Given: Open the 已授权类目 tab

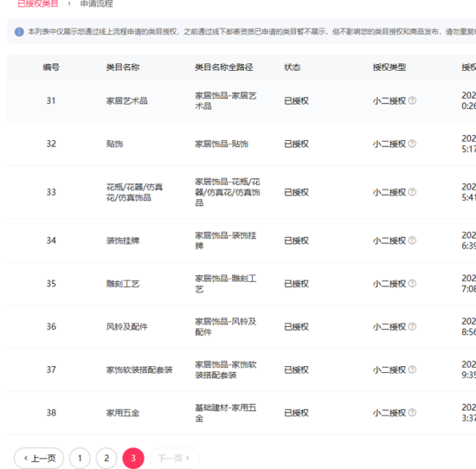Looking at the screenshot, I should pos(37,3).
